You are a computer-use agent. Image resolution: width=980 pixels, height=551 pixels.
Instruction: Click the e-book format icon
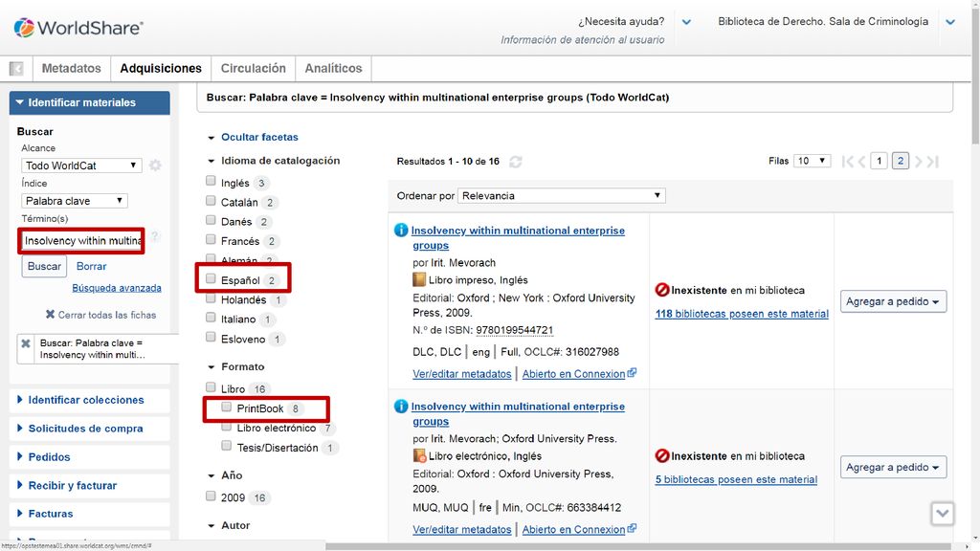(x=419, y=456)
